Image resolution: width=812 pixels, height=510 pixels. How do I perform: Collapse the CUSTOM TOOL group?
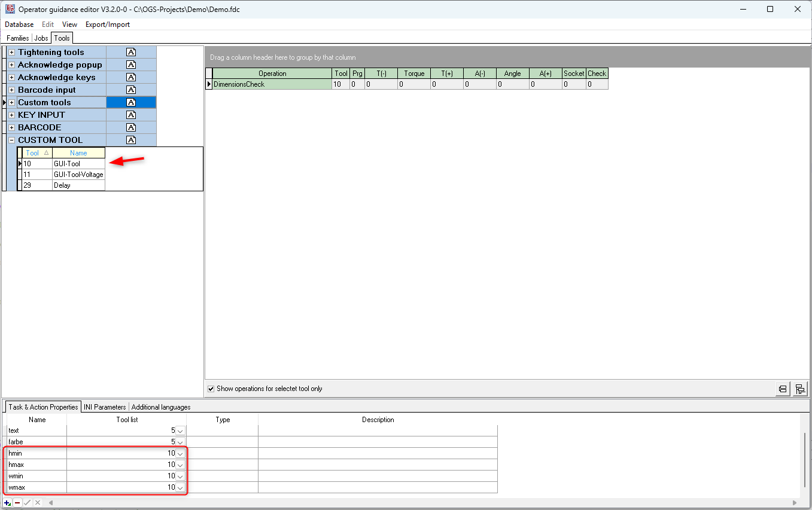click(11, 141)
